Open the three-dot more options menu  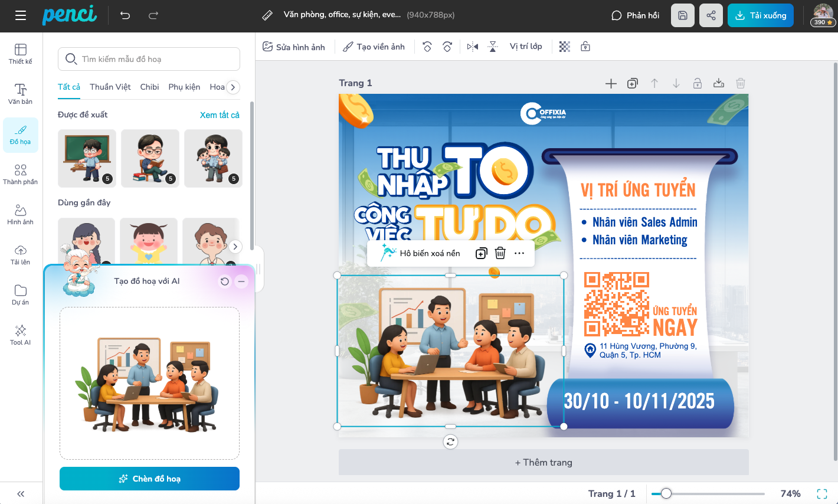[519, 253]
